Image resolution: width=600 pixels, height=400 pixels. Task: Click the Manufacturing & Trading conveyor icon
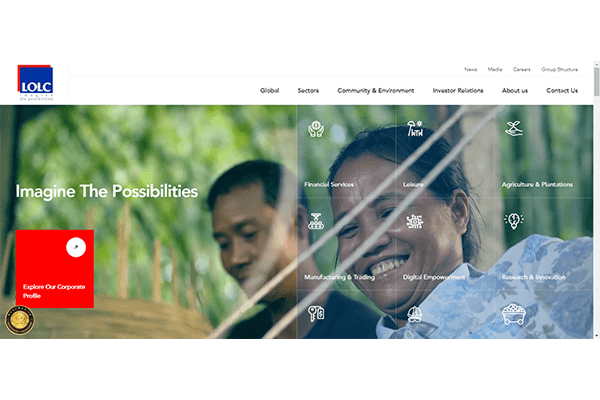tap(316, 221)
